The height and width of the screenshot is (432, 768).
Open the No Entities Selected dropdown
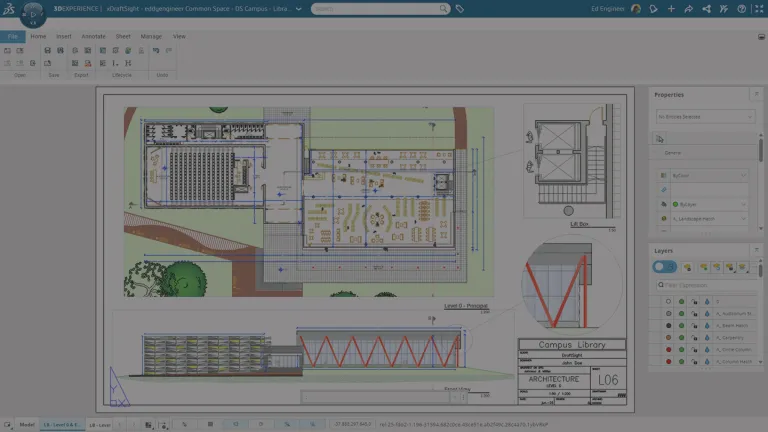pos(705,116)
